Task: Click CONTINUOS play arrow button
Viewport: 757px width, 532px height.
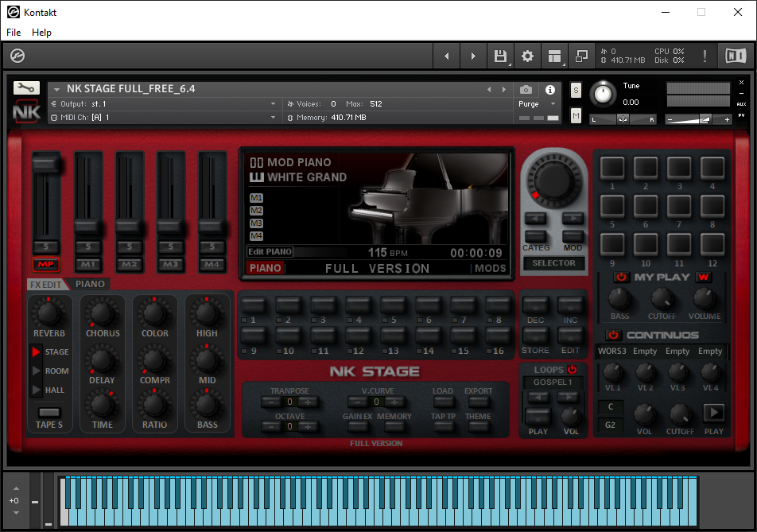Action: click(x=714, y=413)
